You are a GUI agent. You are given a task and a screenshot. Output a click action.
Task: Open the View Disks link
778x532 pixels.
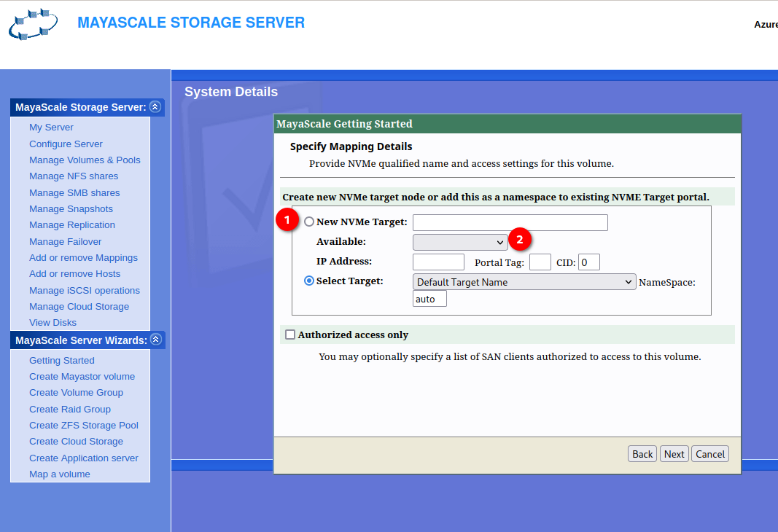click(52, 322)
